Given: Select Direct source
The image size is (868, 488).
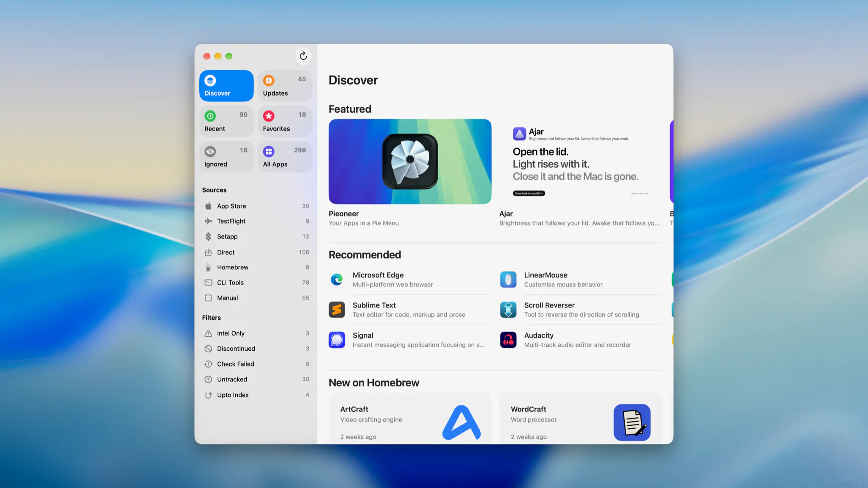Looking at the screenshot, I should 256,252.
